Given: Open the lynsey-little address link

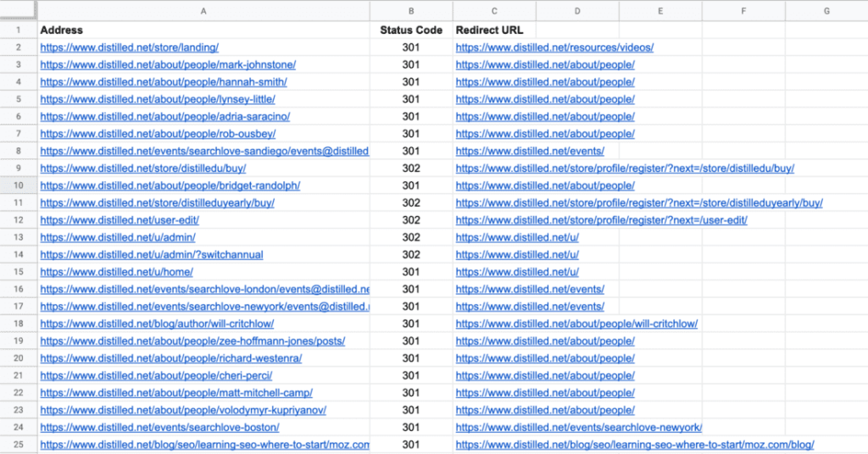Looking at the screenshot, I should (157, 99).
